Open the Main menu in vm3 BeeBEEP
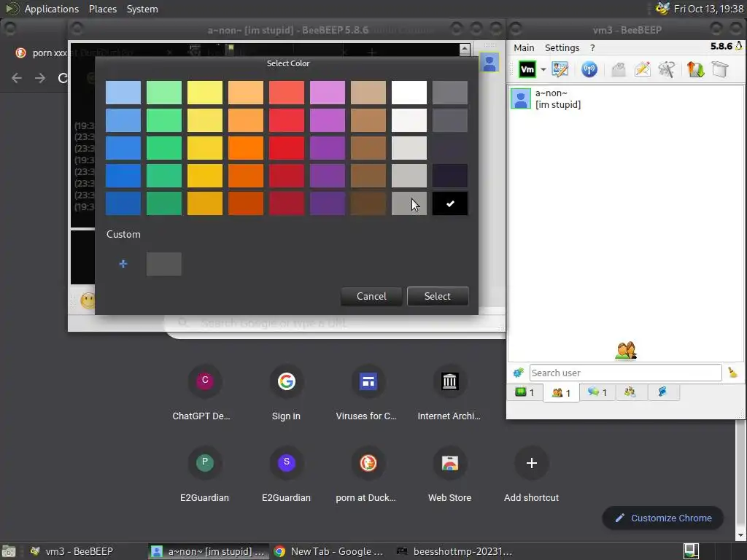Image resolution: width=747 pixels, height=560 pixels. 524,47
